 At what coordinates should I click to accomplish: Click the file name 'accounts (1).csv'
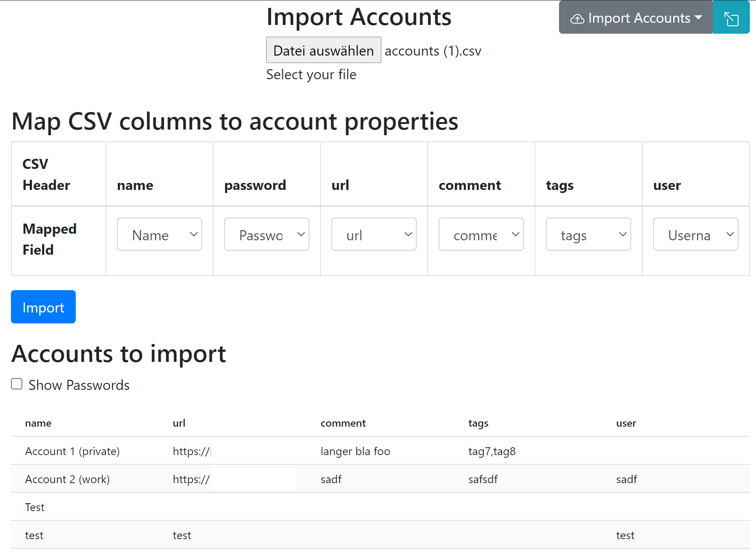pyautogui.click(x=433, y=51)
